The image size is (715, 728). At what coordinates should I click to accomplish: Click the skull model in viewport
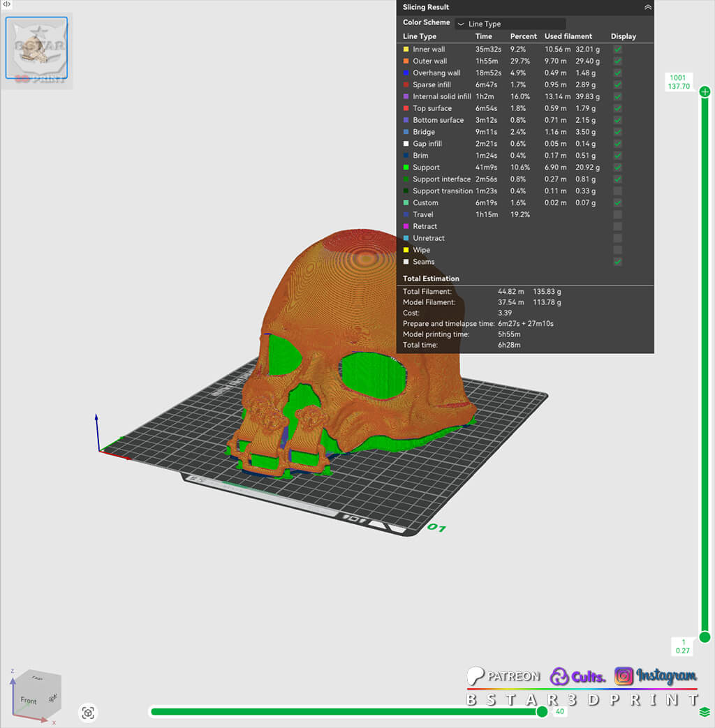[x=353, y=353]
